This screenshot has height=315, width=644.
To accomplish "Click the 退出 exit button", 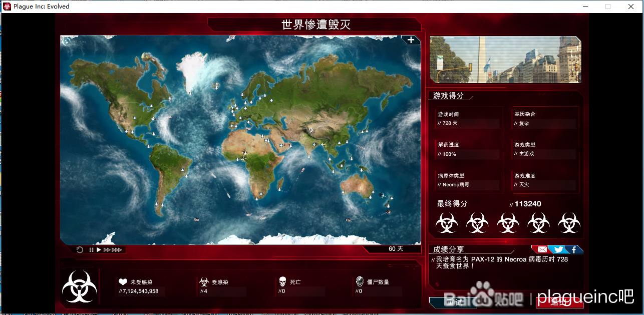I will 559,301.
